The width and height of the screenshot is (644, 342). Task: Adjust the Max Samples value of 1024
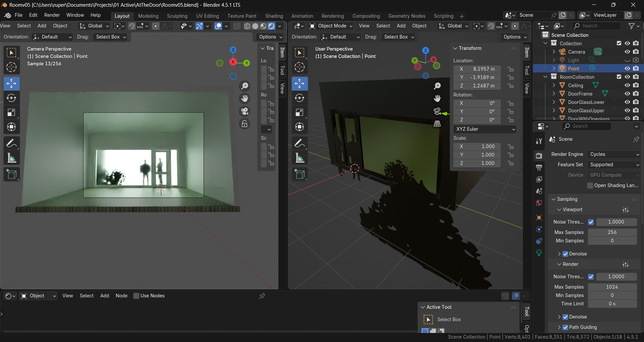[x=612, y=287]
